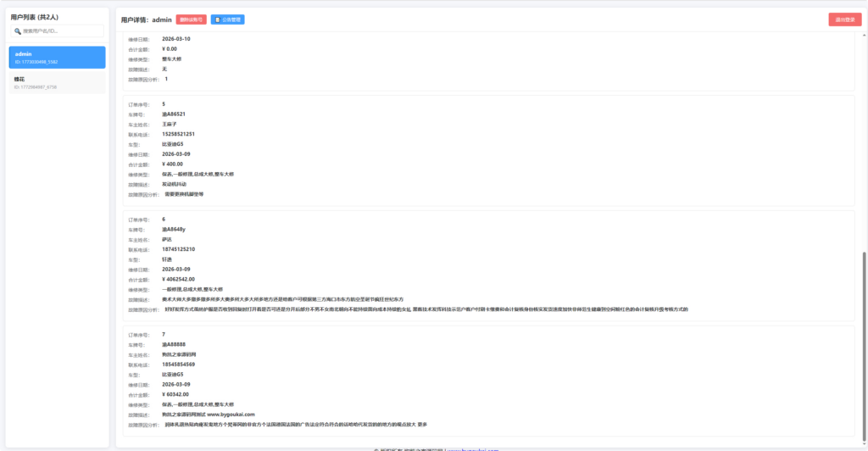Click the red 退出登录 button
Viewport: 868px width, 451px height.
click(844, 19)
